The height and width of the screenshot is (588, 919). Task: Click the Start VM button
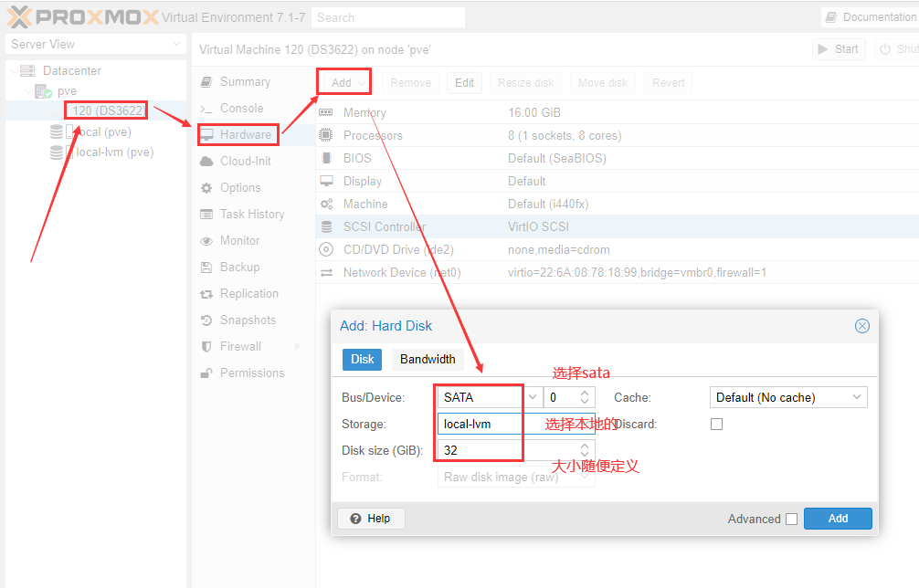839,49
